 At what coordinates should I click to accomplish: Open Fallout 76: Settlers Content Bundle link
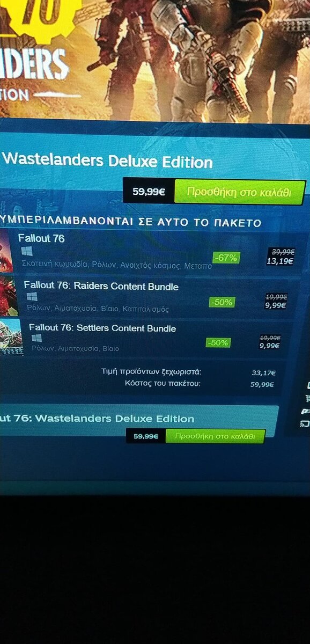[x=102, y=328]
